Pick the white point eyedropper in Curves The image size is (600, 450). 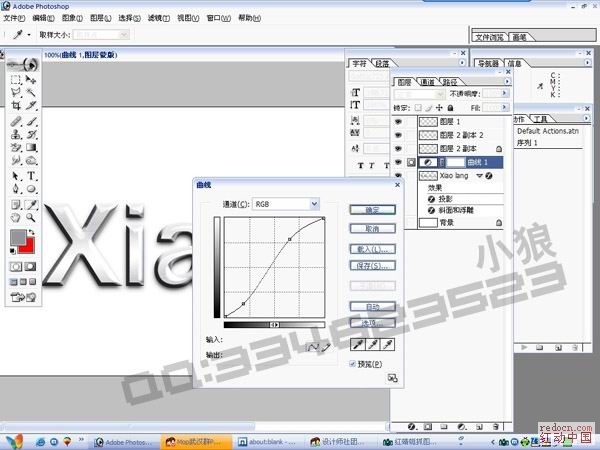pyautogui.click(x=388, y=344)
